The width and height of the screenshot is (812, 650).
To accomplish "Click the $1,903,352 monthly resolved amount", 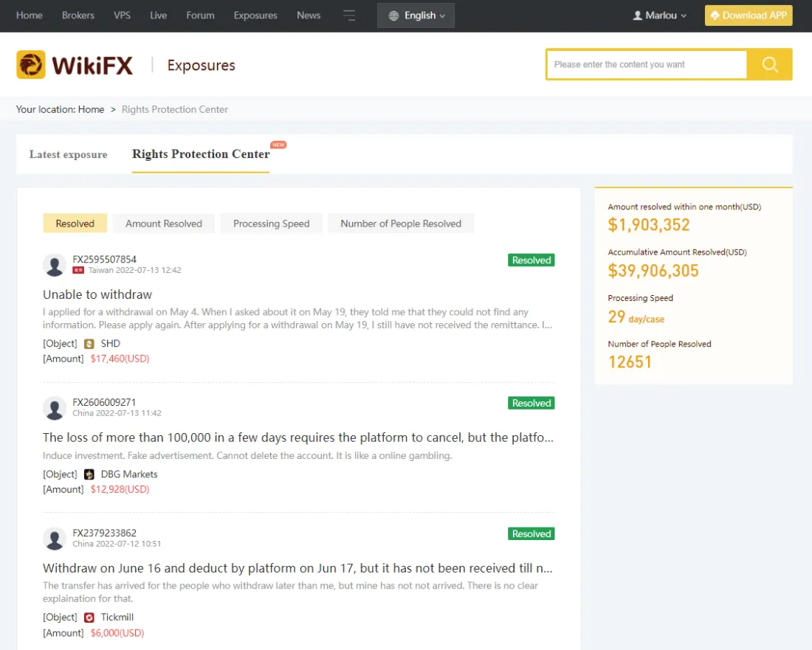I will tap(648, 225).
